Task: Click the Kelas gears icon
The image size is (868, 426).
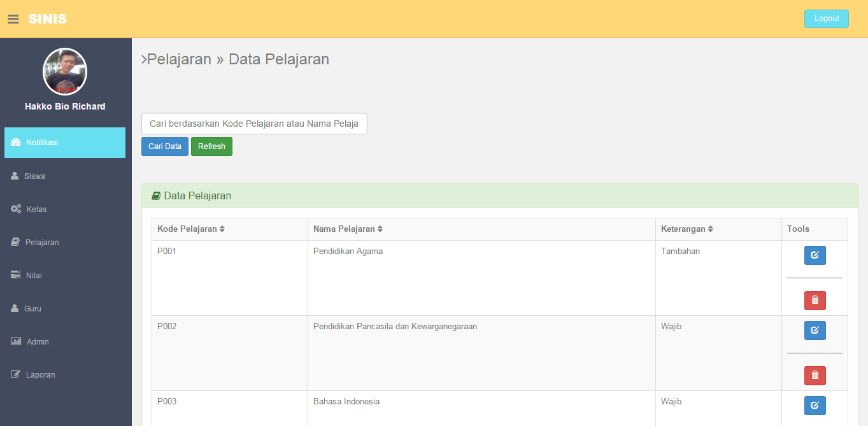Action: (17, 209)
